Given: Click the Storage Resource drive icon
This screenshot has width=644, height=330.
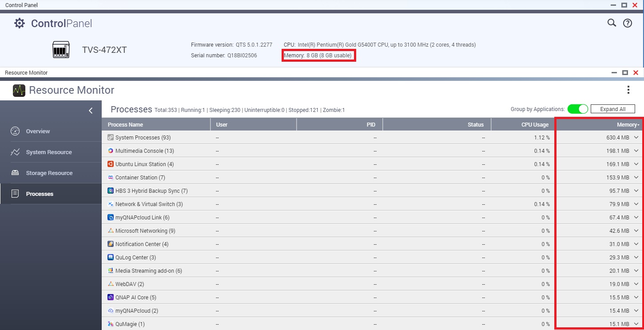Looking at the screenshot, I should point(15,173).
